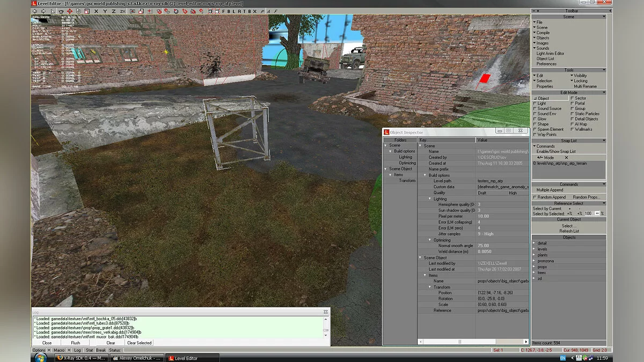Close the Log panel

[47, 343]
